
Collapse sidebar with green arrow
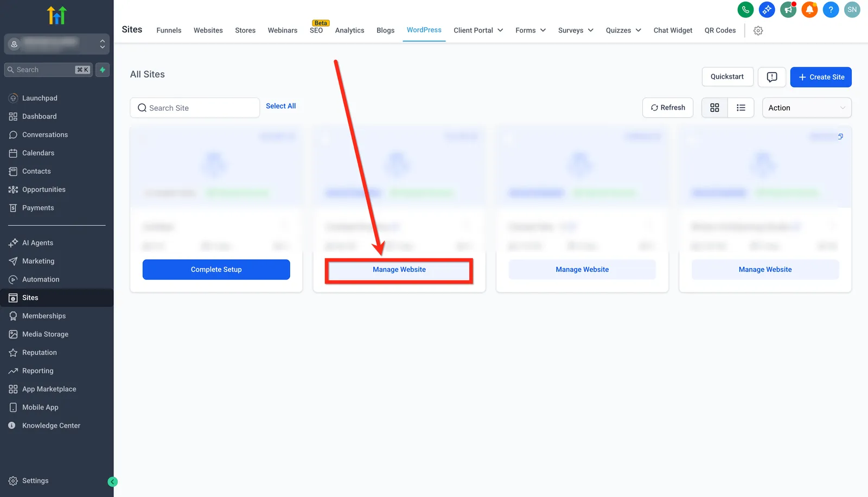coord(112,481)
